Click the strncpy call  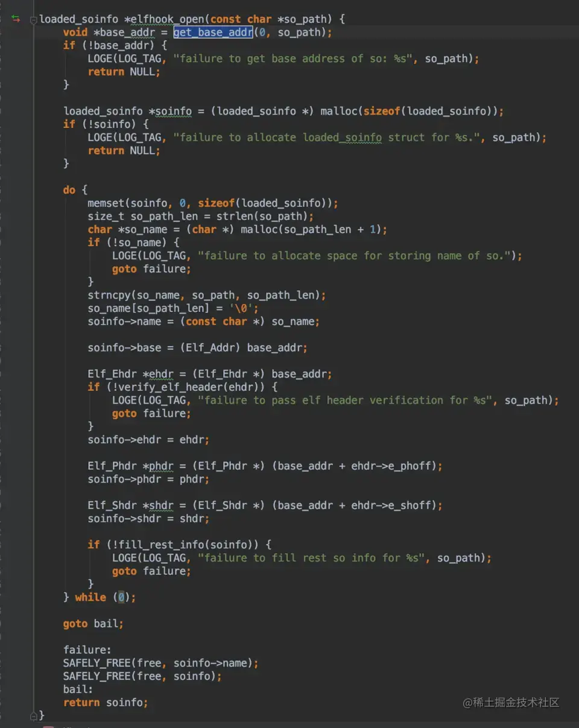(x=207, y=296)
